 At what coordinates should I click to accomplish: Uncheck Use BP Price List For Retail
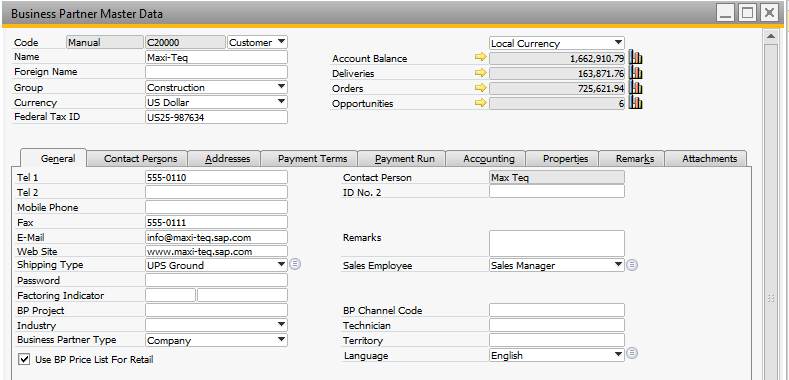pyautogui.click(x=23, y=359)
